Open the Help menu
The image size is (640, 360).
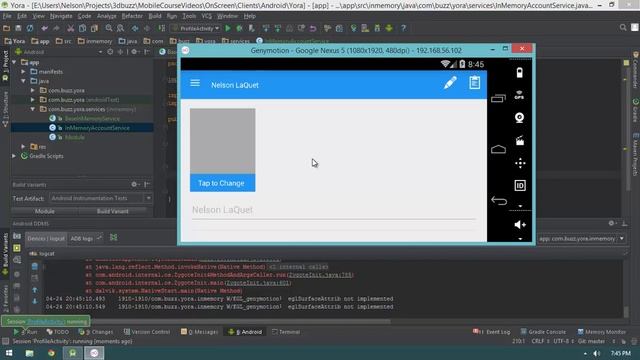[x=249, y=16]
